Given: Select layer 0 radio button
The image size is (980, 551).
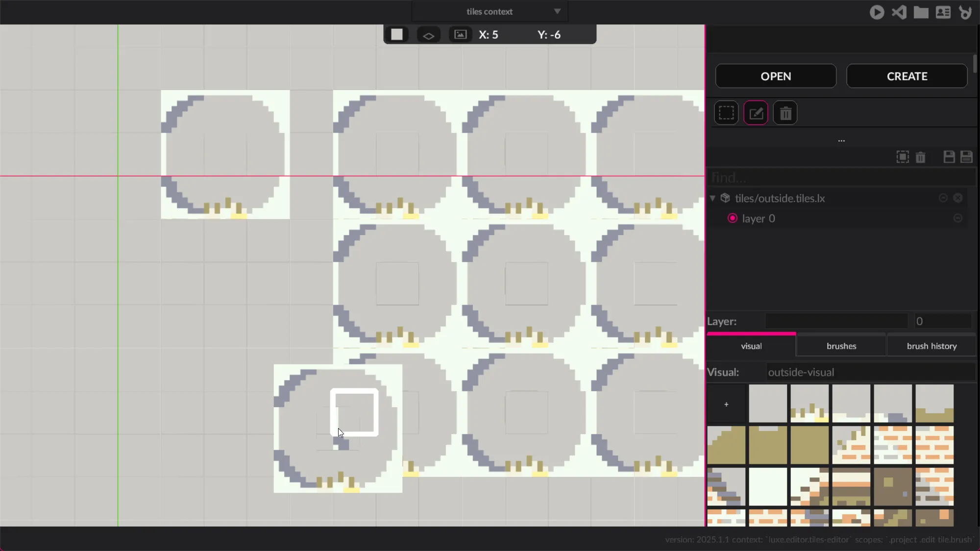Looking at the screenshot, I should [x=733, y=218].
